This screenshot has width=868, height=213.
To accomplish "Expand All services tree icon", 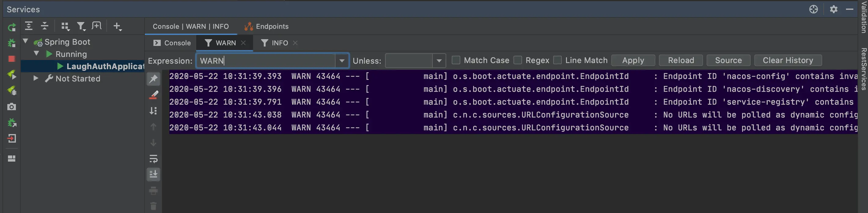I will tap(29, 26).
